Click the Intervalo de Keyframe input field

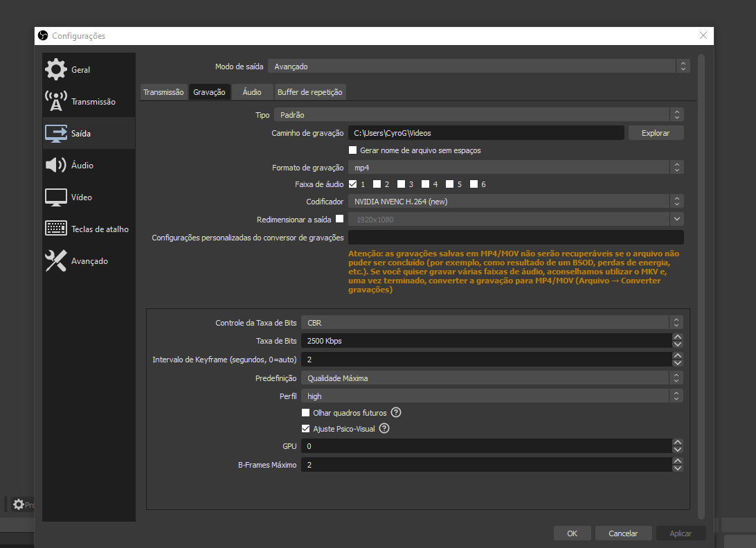pyautogui.click(x=487, y=360)
